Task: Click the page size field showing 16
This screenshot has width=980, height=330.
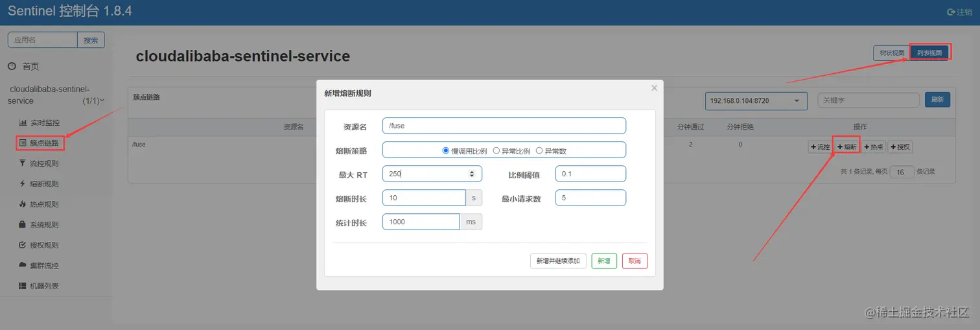Action: (x=902, y=172)
